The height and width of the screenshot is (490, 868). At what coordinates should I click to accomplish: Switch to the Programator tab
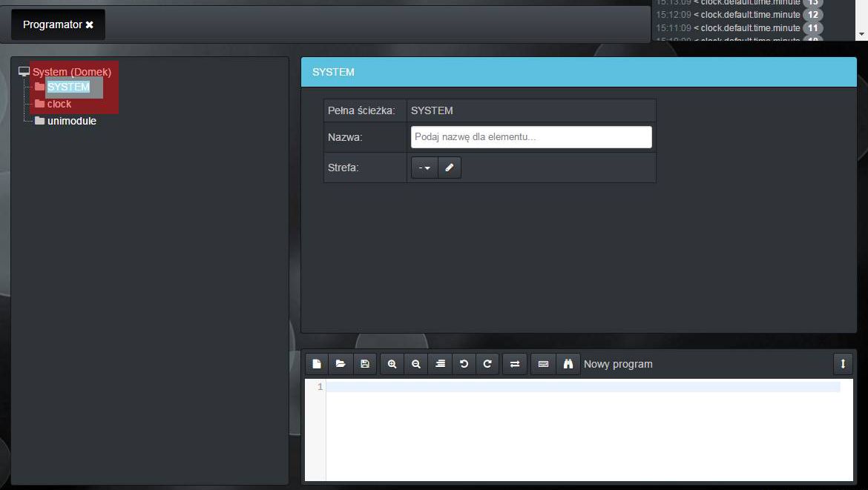52,24
